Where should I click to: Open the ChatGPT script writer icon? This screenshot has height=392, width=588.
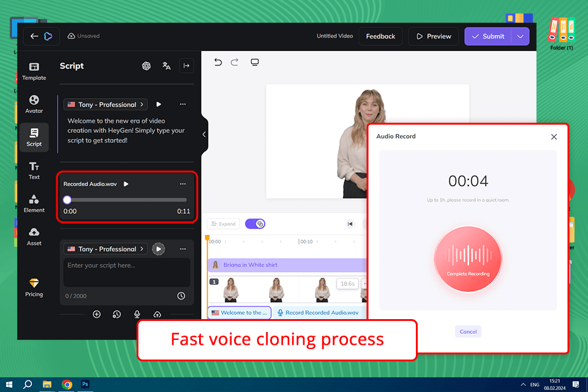(146, 66)
